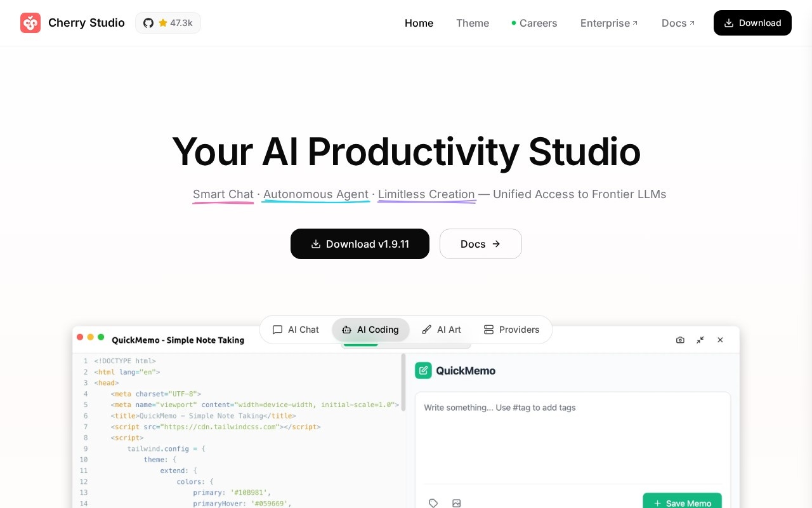Viewport: 812px width, 508px height.
Task: Click the 'QuickMemo' heading in preview pane
Action: pos(466,371)
